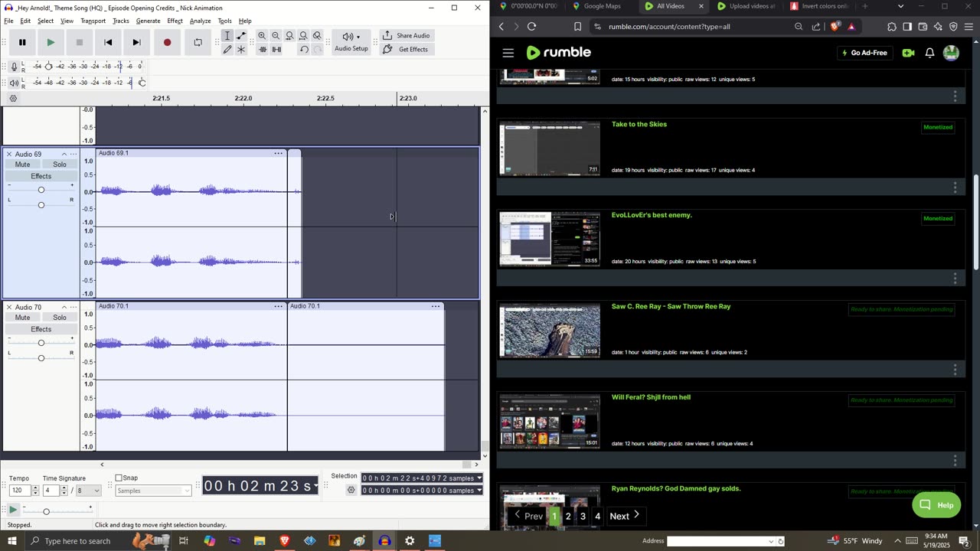Open the Generate menu
The image size is (980, 551).
148,21
